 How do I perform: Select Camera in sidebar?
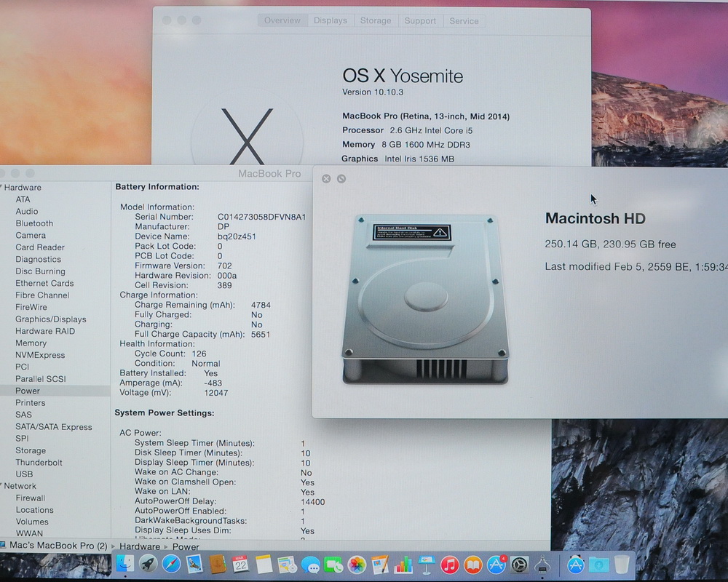pos(31,235)
